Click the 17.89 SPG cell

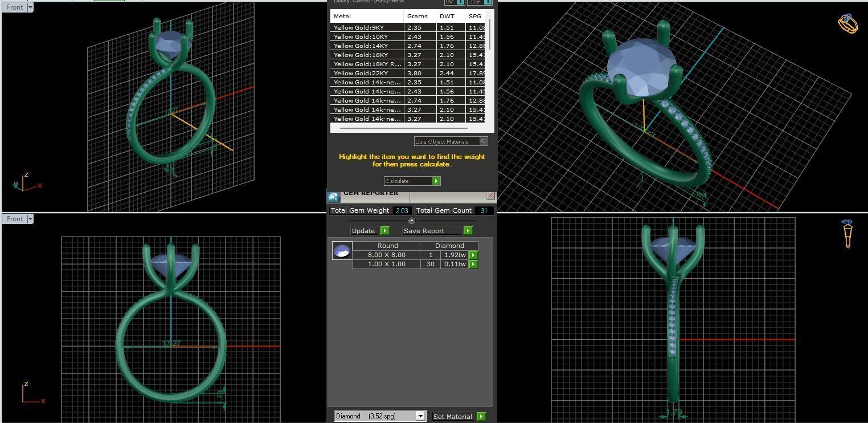tap(477, 73)
